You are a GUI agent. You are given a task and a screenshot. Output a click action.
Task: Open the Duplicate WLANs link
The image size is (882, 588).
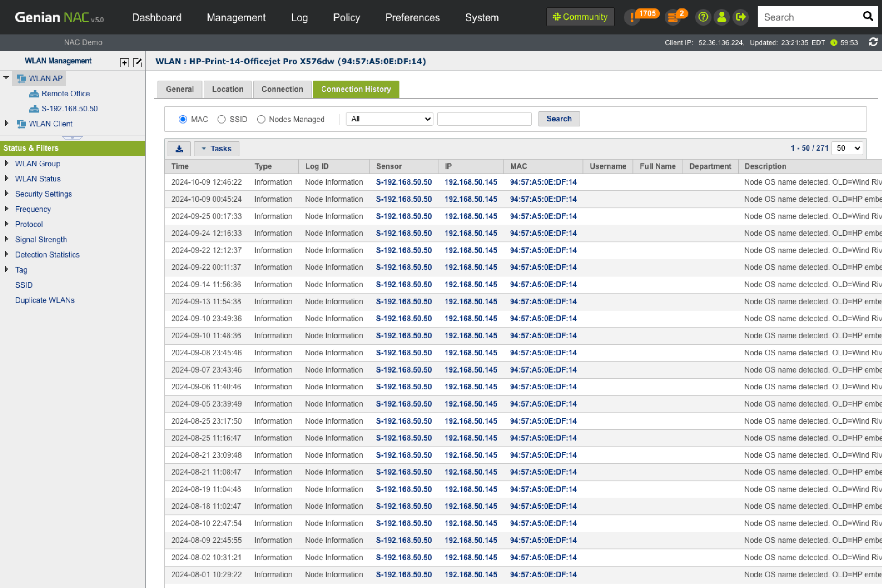[45, 300]
